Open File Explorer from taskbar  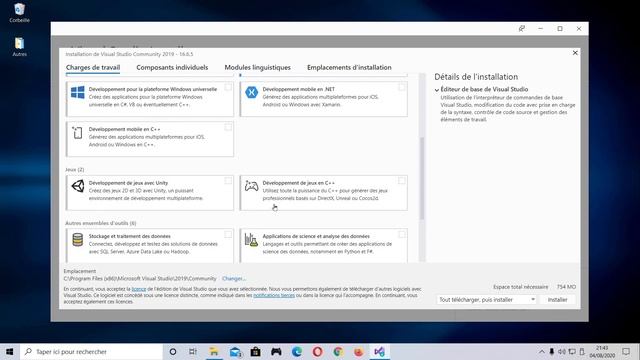214,351
